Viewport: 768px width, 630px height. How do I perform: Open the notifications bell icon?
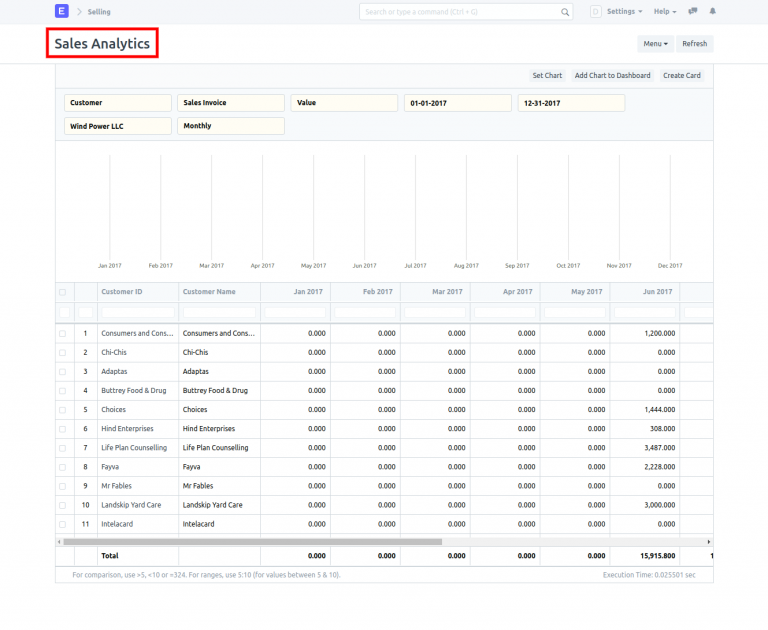(713, 11)
